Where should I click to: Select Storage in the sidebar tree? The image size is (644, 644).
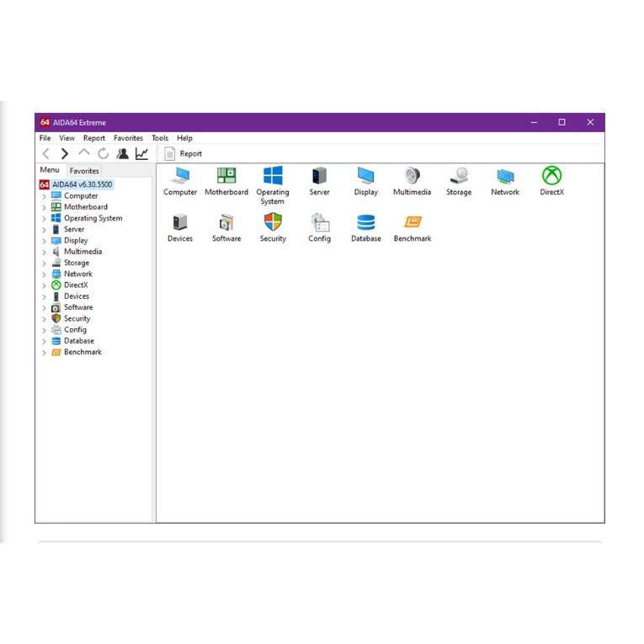pos(77,263)
